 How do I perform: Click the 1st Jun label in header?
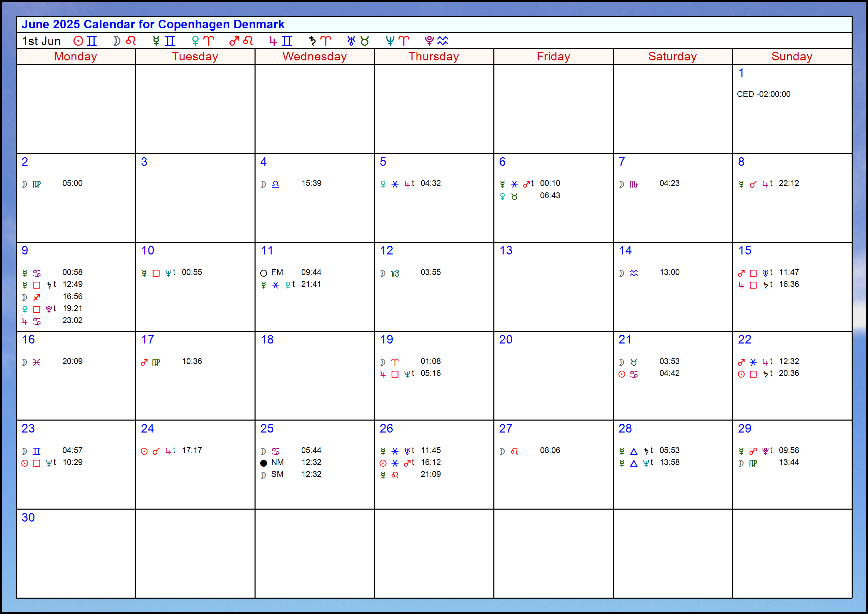tap(41, 41)
